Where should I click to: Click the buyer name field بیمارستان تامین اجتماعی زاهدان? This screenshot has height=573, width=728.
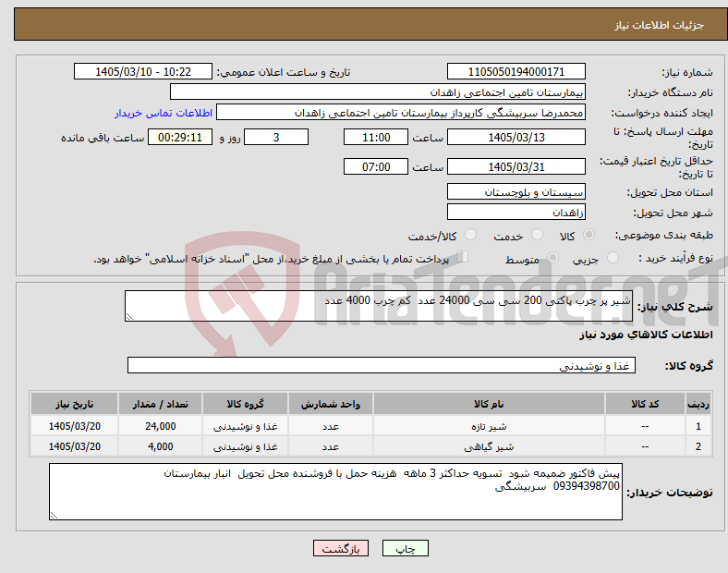[378, 91]
